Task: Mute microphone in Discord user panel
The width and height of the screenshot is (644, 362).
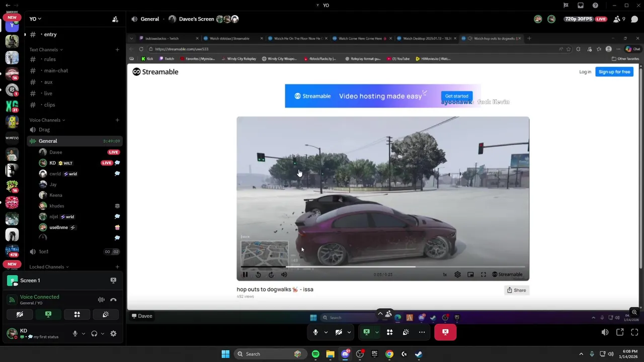Action: coord(75,333)
